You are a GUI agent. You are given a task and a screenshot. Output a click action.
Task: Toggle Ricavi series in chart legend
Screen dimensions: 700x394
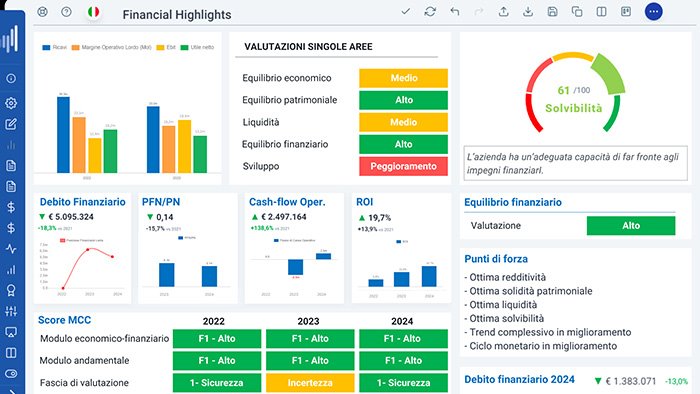[x=54, y=47]
